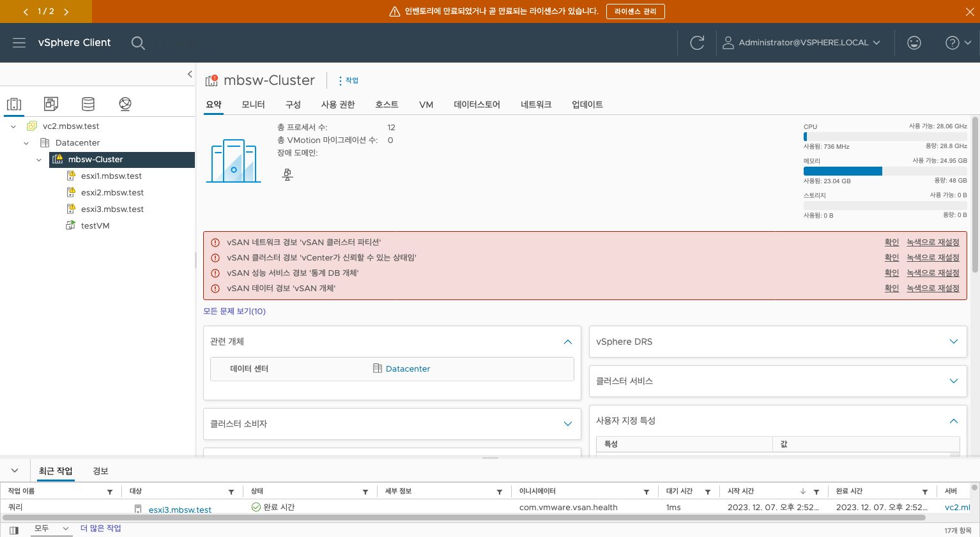Collapse the recent tasks bottom panel

coord(15,471)
